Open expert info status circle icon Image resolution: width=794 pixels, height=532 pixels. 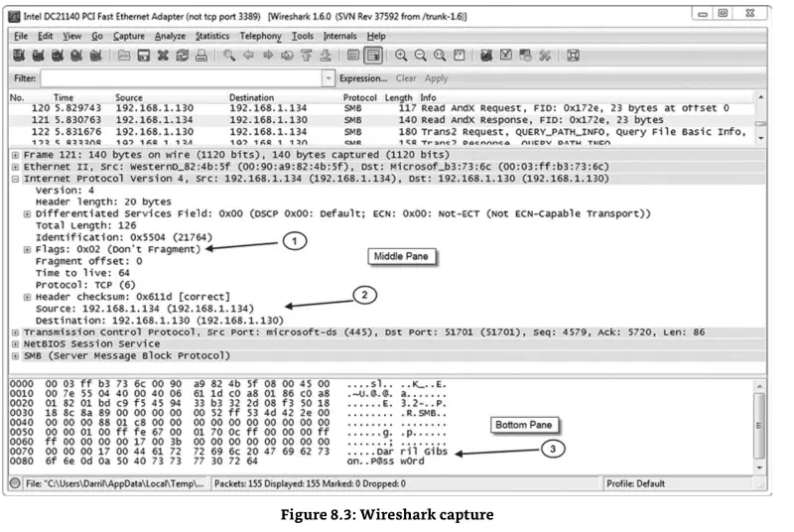tap(15, 483)
